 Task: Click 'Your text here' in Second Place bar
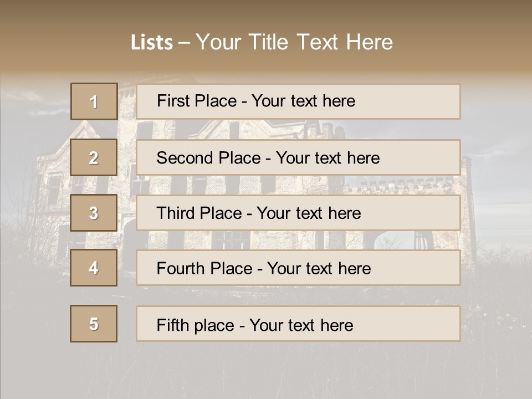328,158
